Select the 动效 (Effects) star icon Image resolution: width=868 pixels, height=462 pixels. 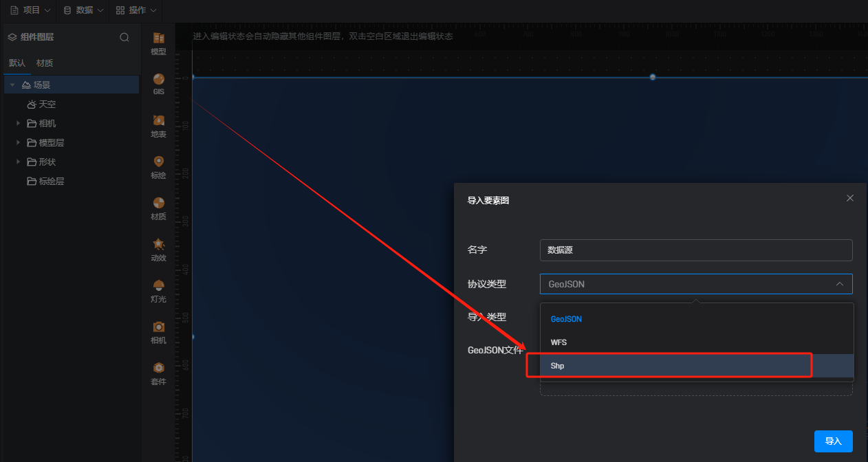pyautogui.click(x=159, y=249)
